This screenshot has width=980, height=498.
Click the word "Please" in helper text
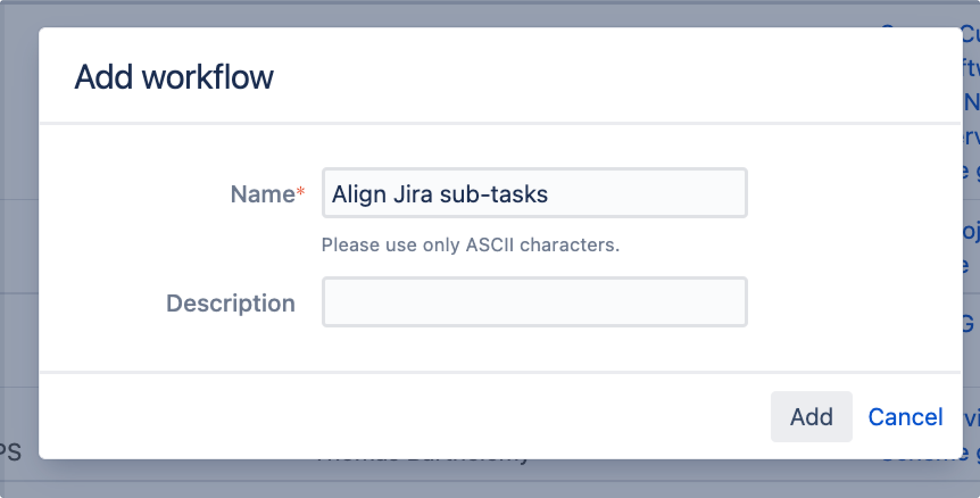click(351, 245)
